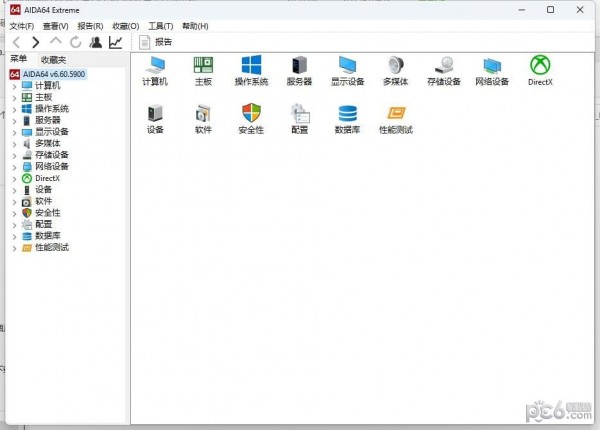Select 服务器 label in the tree
600x430 pixels.
[x=48, y=120]
